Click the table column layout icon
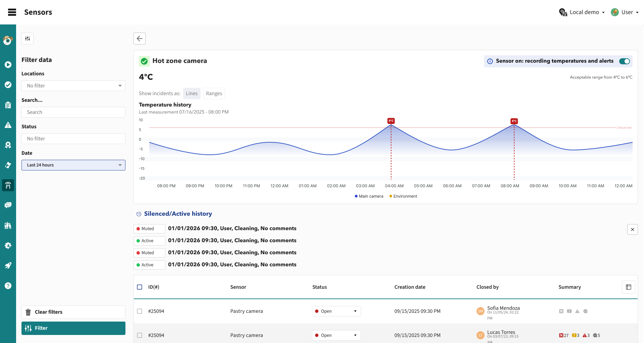This screenshot has width=644, height=343. tap(628, 287)
